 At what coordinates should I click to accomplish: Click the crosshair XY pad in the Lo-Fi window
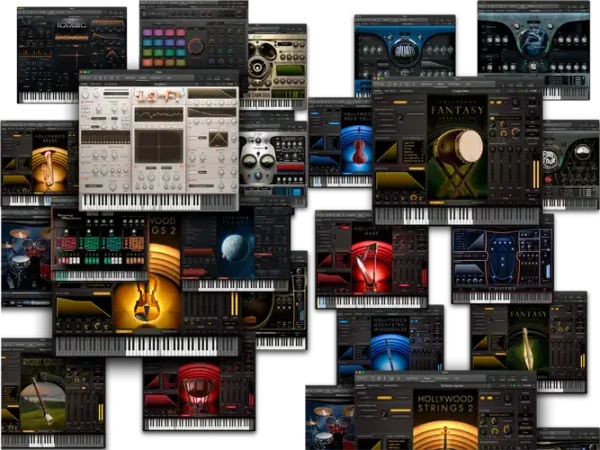(159, 147)
